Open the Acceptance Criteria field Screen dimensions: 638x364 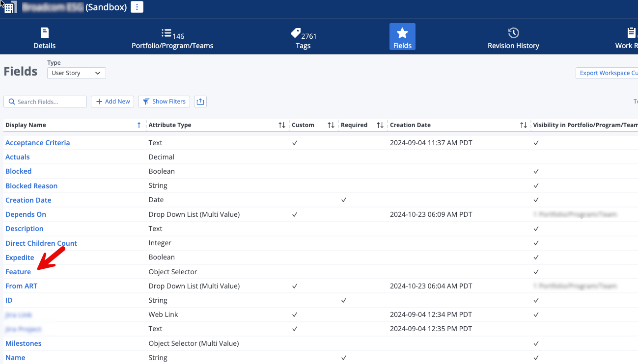[x=38, y=143]
